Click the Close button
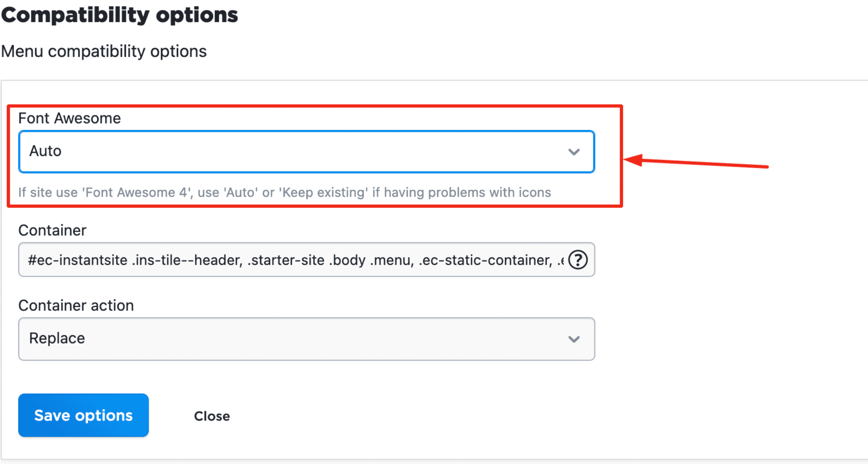Viewport: 868px width, 464px height. pyautogui.click(x=212, y=416)
